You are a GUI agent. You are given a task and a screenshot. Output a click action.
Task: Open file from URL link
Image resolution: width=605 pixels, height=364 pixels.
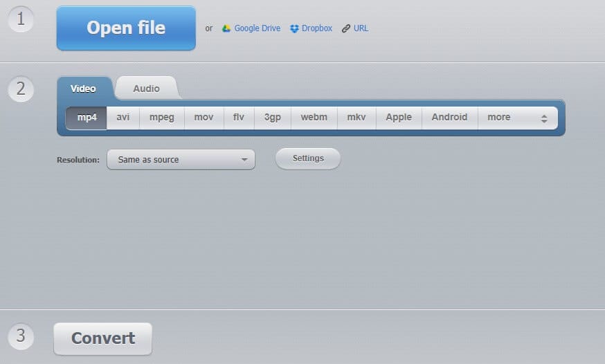(361, 28)
